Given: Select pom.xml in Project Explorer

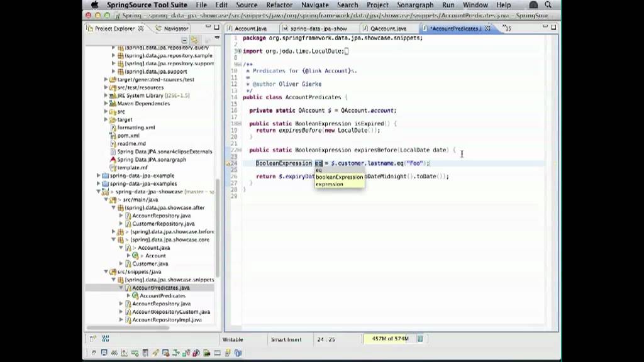Looking at the screenshot, I should [x=128, y=136].
